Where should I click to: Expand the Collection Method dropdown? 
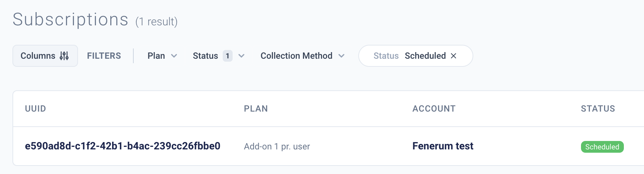tap(303, 56)
